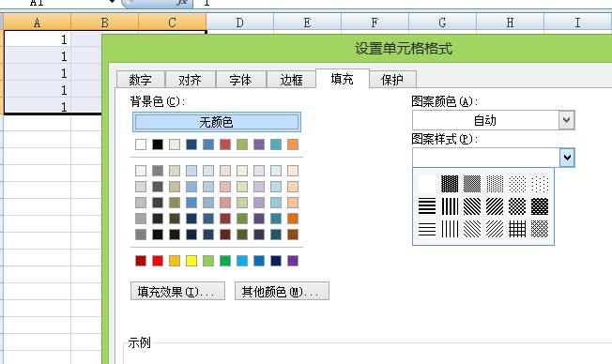612x364 pixels.
Task: Select the purple standard color swatch in bottom row
Action: (x=293, y=261)
